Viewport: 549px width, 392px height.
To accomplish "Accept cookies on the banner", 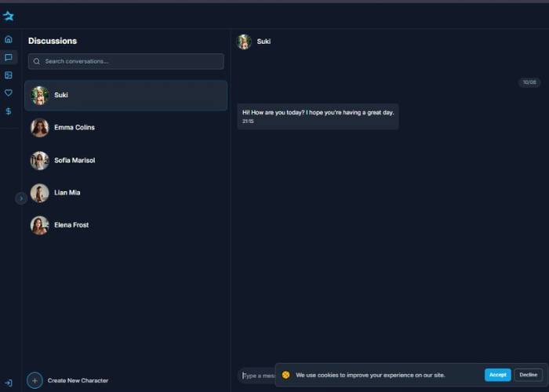I will [x=497, y=375].
